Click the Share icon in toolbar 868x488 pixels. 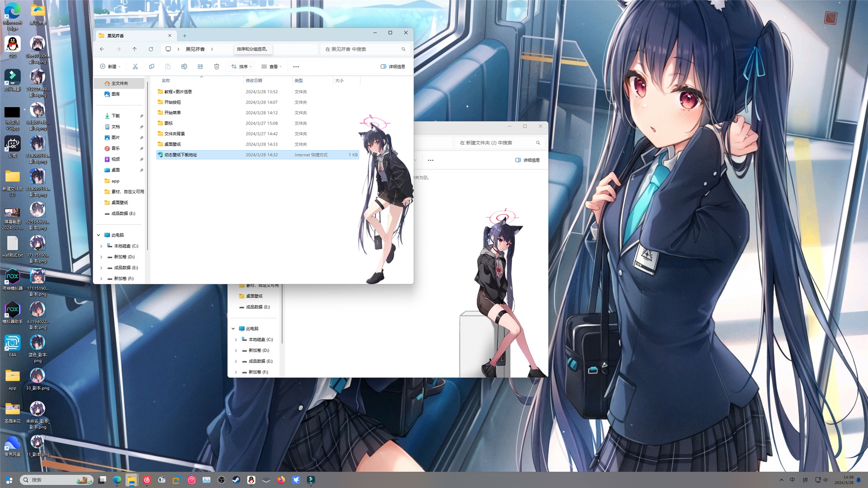pos(200,66)
